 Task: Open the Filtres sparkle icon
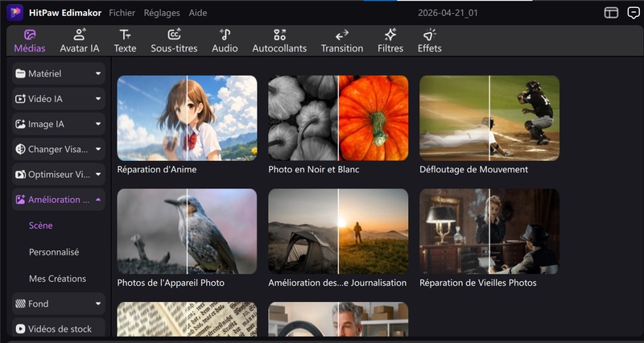click(390, 35)
